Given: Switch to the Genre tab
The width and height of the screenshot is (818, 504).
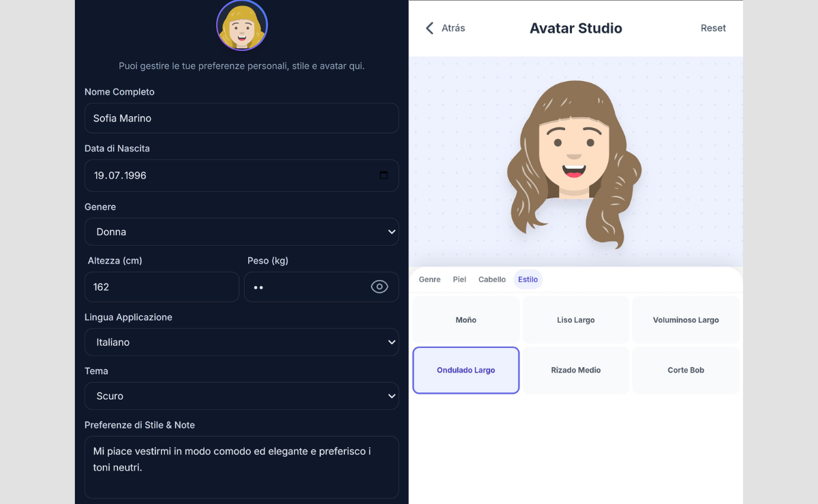Looking at the screenshot, I should 429,279.
